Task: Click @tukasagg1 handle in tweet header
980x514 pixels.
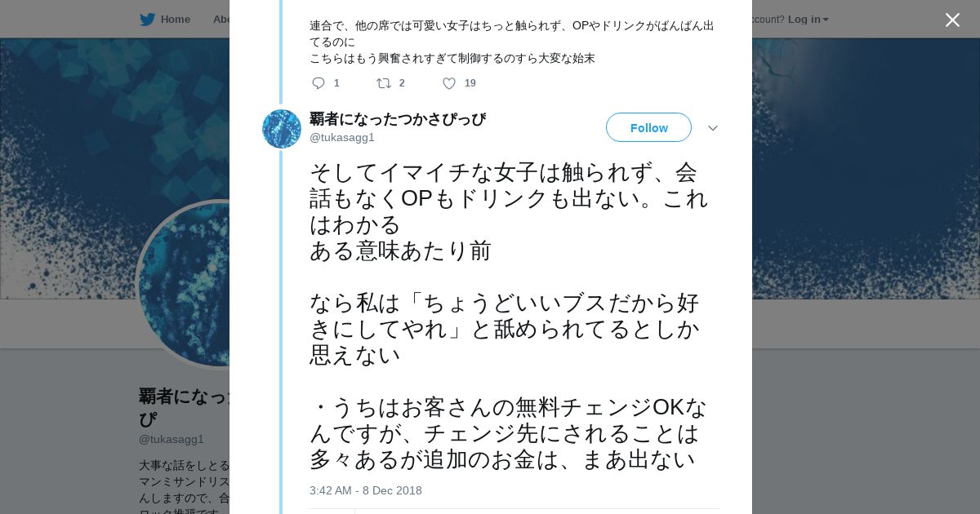Action: coord(342,137)
